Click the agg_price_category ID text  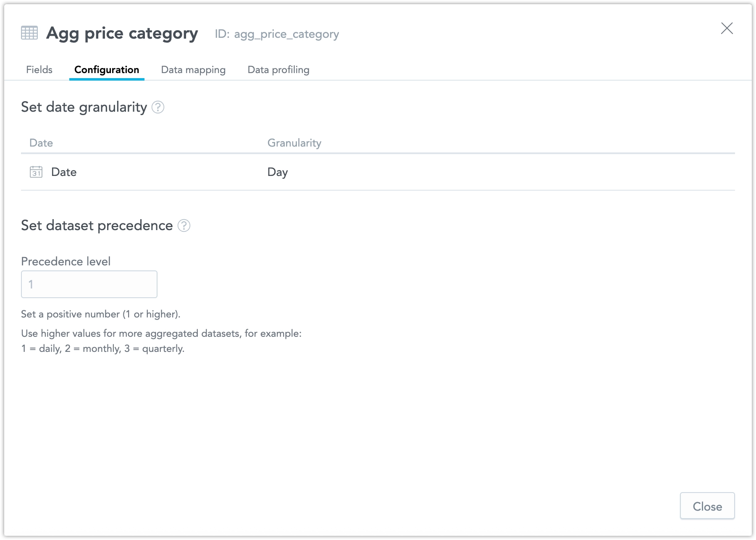pyautogui.click(x=286, y=34)
